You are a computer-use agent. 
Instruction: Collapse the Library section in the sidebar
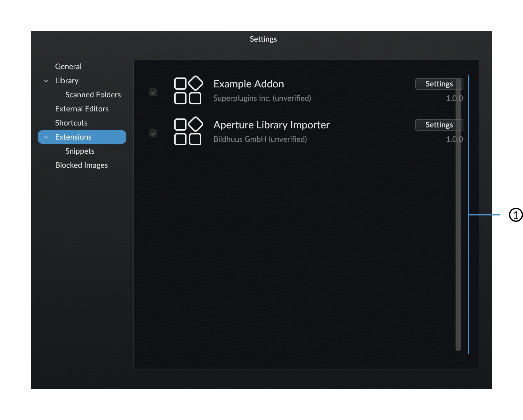coord(46,81)
